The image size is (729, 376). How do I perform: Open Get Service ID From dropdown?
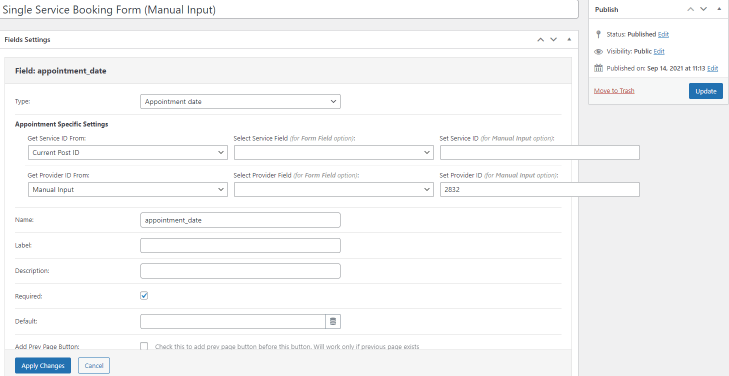coord(128,152)
